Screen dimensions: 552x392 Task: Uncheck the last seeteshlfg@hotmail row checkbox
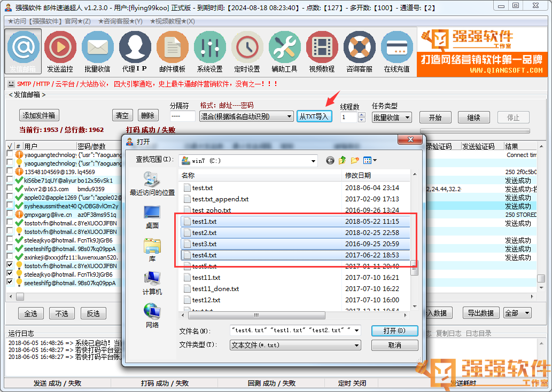tap(10, 283)
